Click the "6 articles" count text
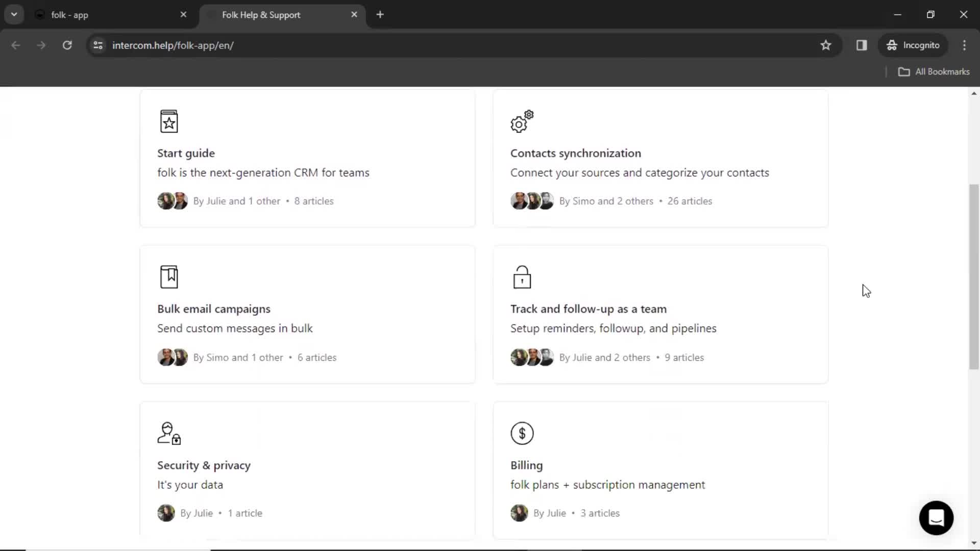Image resolution: width=980 pixels, height=551 pixels. 317,357
